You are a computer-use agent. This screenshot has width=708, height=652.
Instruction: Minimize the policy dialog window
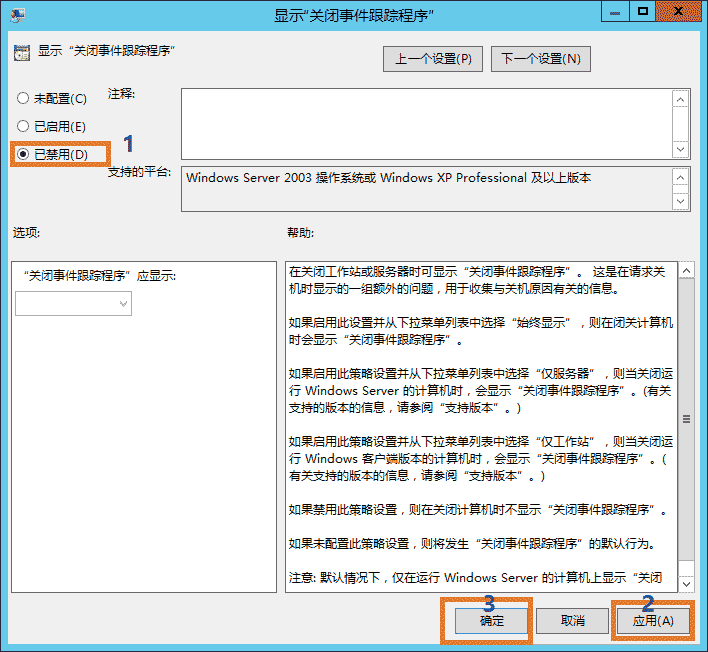(615, 11)
